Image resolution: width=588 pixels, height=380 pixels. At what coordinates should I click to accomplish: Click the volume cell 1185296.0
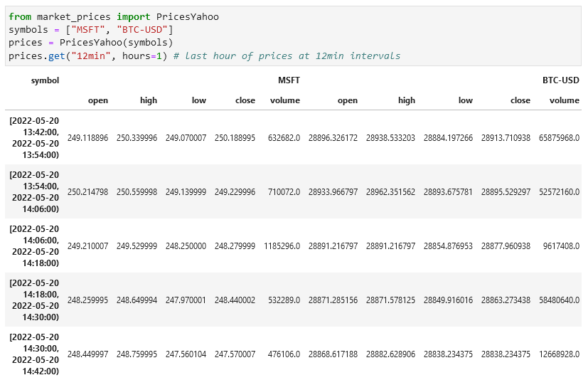[x=282, y=246]
